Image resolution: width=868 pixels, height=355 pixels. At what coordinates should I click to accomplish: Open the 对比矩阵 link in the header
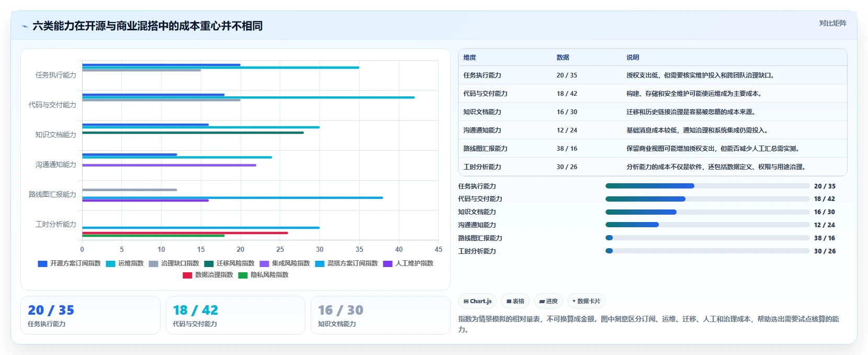832,23
